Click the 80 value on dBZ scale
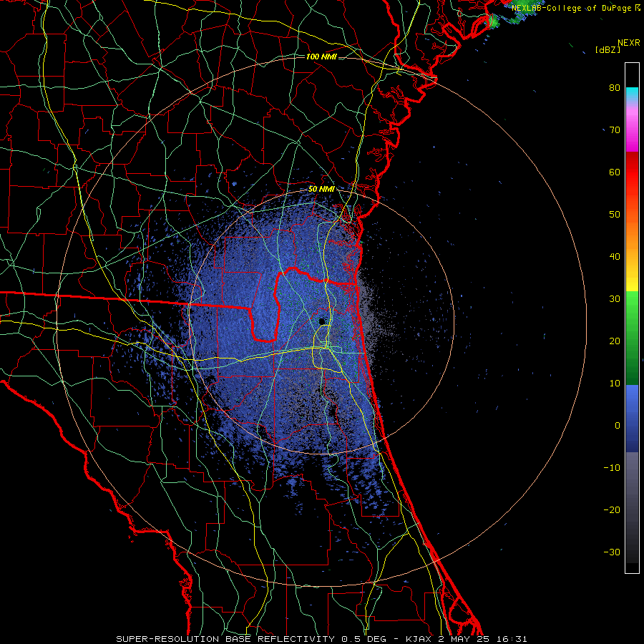Image resolution: width=644 pixels, height=644 pixels. 615,88
